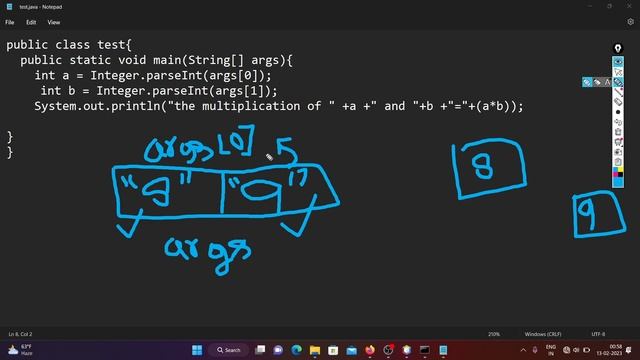Open brush size dot selector

618,112
